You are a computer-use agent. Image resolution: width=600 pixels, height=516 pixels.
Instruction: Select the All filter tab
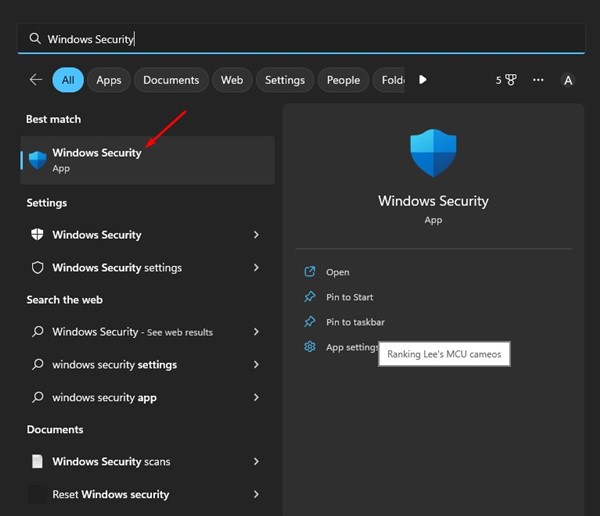coord(68,80)
